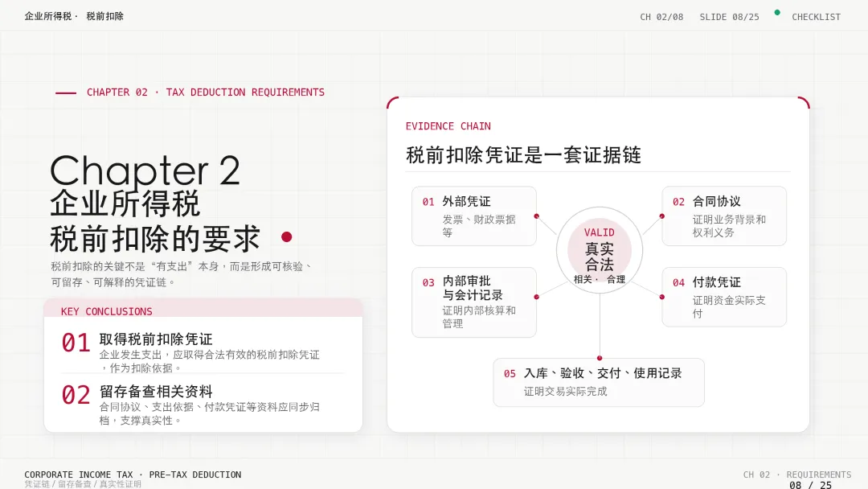The width and height of the screenshot is (868, 489).
Task: Click the CH 02/08 chapter indicator
Action: tap(661, 17)
